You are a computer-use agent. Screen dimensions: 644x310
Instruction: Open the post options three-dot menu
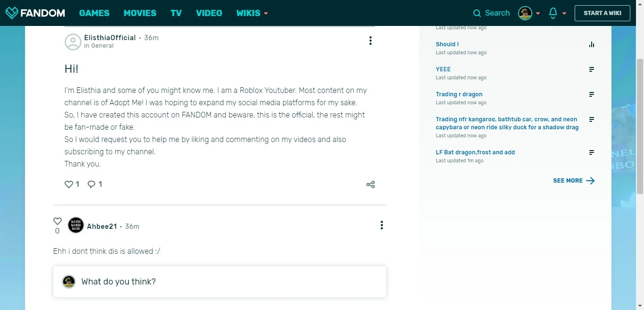[x=371, y=41]
